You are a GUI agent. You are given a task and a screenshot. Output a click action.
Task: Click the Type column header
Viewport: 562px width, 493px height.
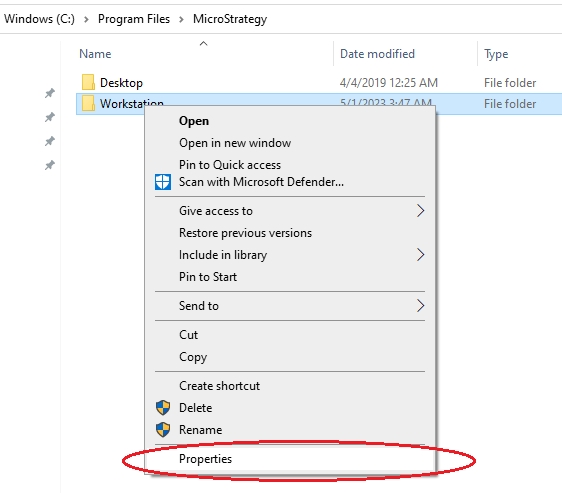pos(496,54)
